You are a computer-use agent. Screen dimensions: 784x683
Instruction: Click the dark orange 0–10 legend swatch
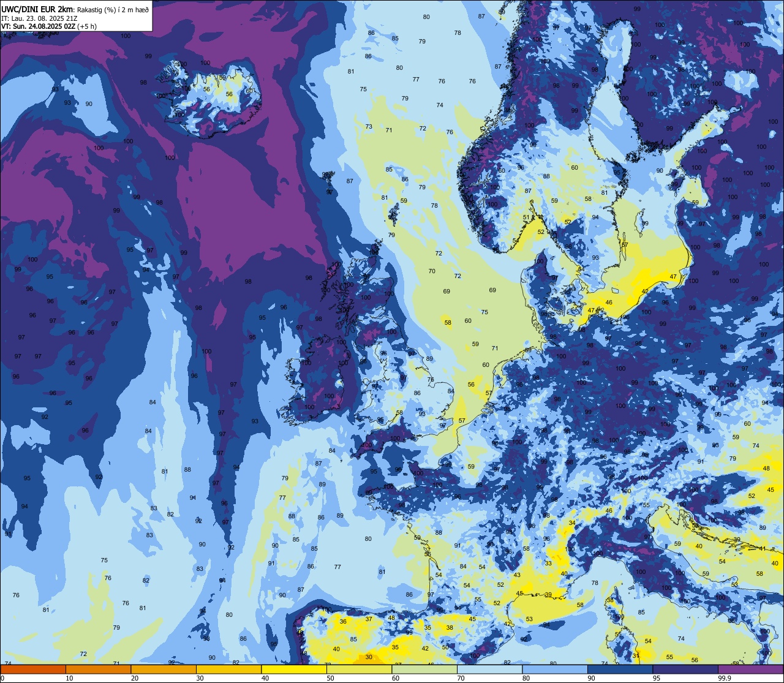[33, 670]
